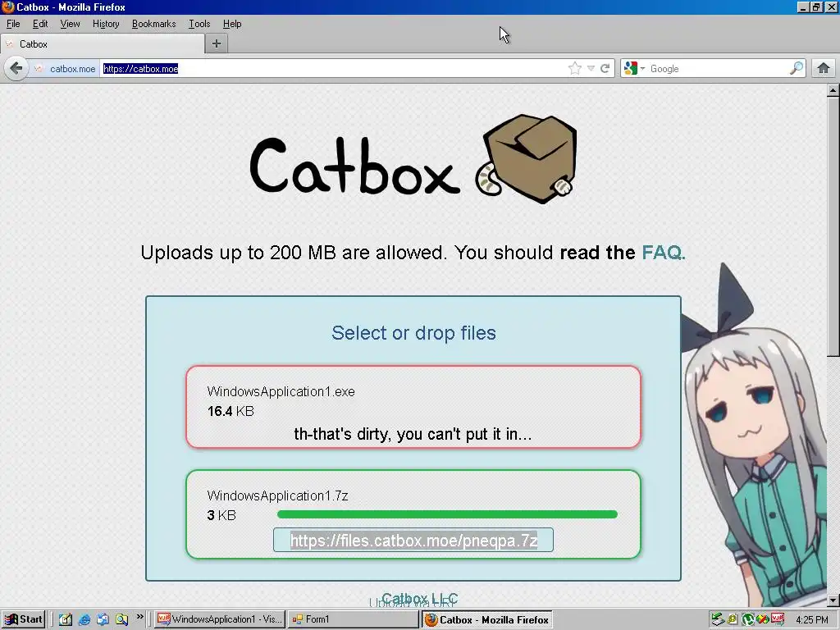Open the Bookmarks menu
Viewport: 840px width, 630px height.
pos(153,24)
